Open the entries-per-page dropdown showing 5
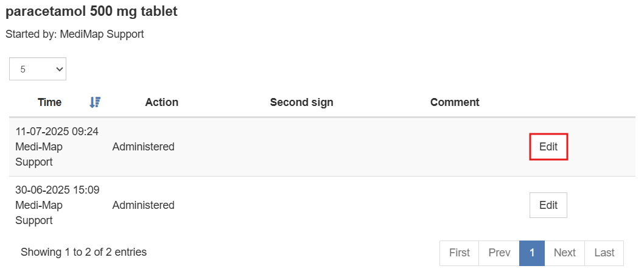The height and width of the screenshot is (274, 644). point(38,69)
